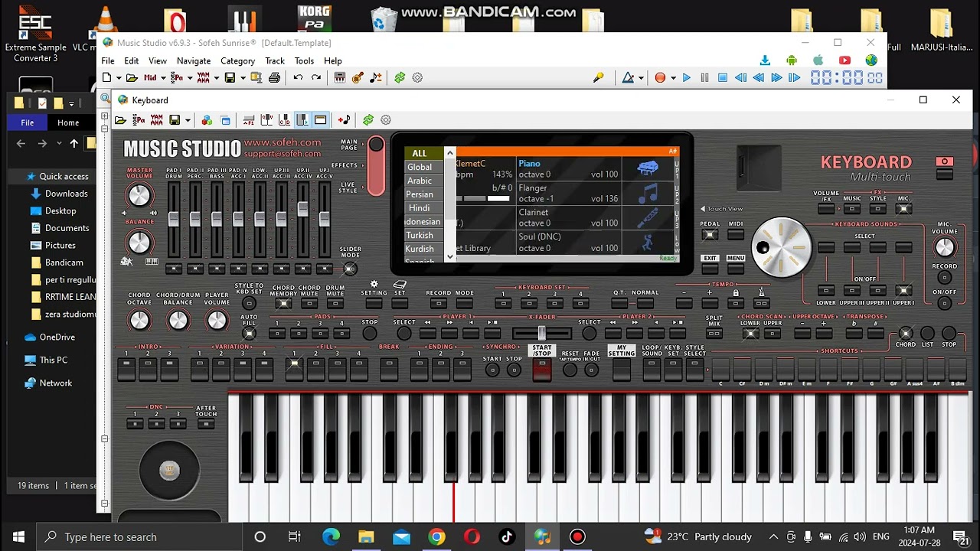Click the YouTube icon in title area
980x551 pixels.
click(844, 60)
